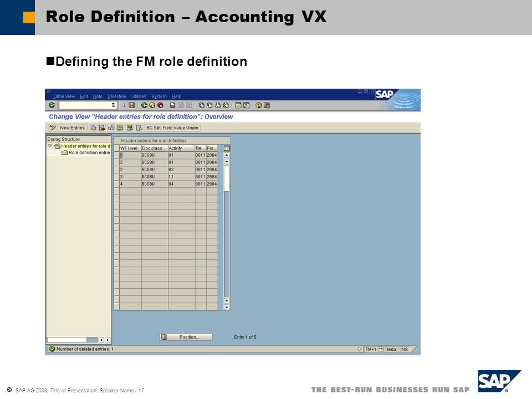Open the command field history dropdown
The width and height of the screenshot is (532, 399).
113,105
